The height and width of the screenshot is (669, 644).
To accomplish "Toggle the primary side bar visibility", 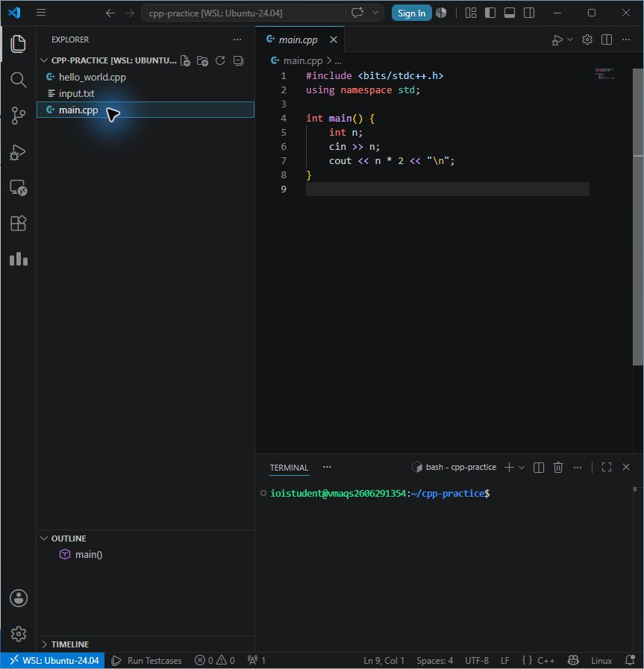I will [490, 13].
